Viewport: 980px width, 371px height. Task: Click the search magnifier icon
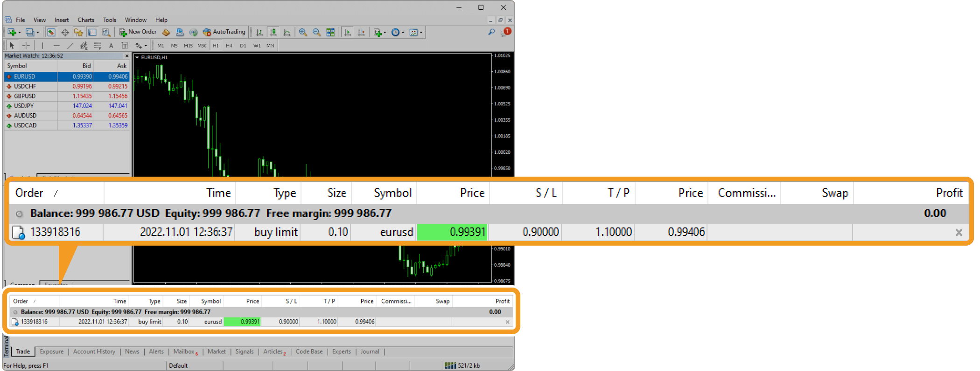491,32
